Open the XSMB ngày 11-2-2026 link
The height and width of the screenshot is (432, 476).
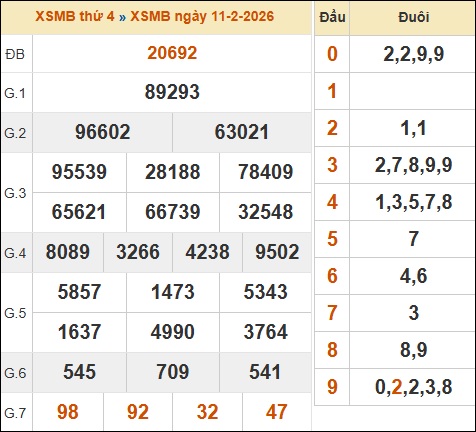click(202, 16)
